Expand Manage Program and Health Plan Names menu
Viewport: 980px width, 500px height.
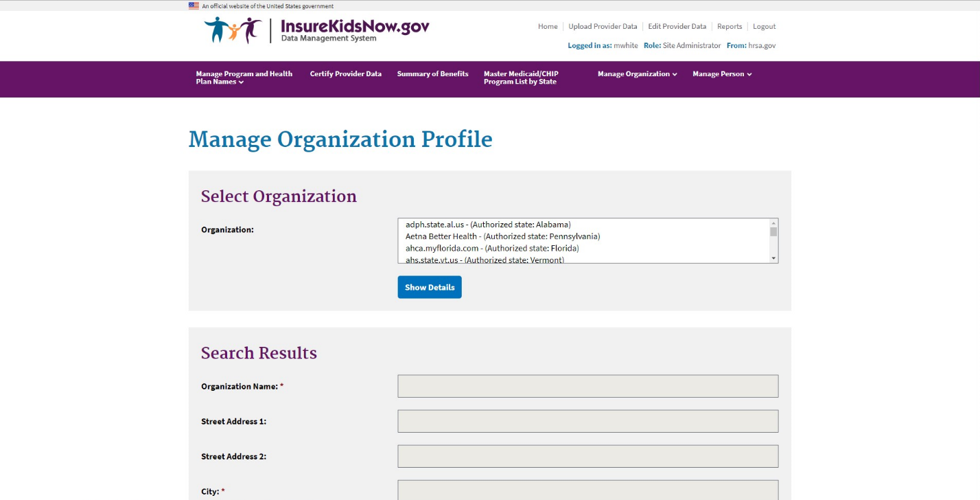pyautogui.click(x=244, y=78)
